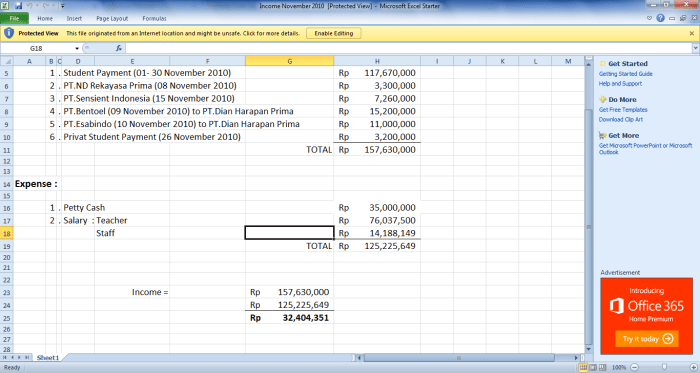The width and height of the screenshot is (700, 373).
Task: Select Staff salary amount 14,188,149
Action: pyautogui.click(x=377, y=233)
